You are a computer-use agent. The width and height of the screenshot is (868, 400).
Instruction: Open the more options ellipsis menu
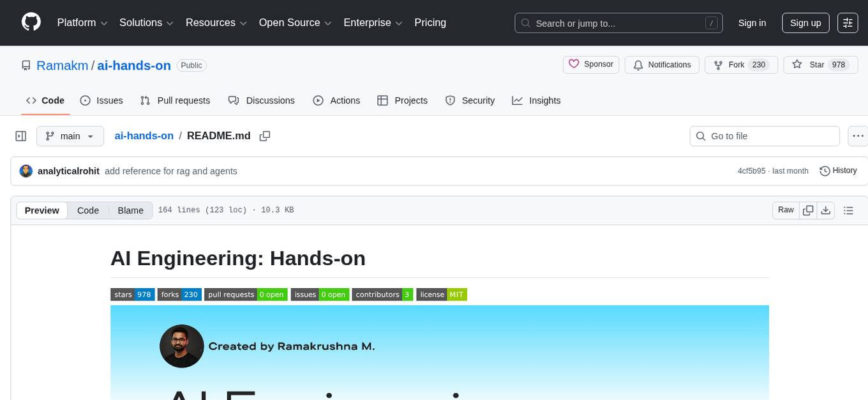pyautogui.click(x=858, y=135)
